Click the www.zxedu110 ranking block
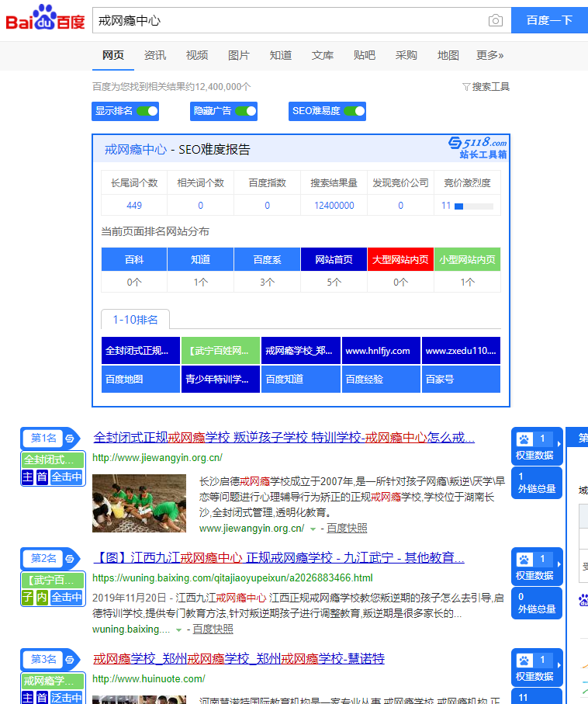The width and height of the screenshot is (588, 704). (x=461, y=351)
